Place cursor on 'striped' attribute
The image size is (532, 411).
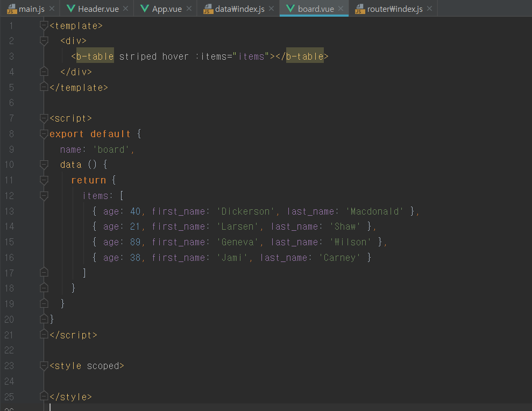(x=138, y=56)
